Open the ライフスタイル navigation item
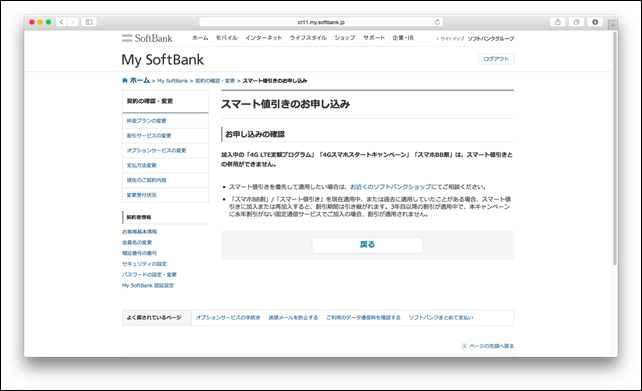 pyautogui.click(x=308, y=38)
